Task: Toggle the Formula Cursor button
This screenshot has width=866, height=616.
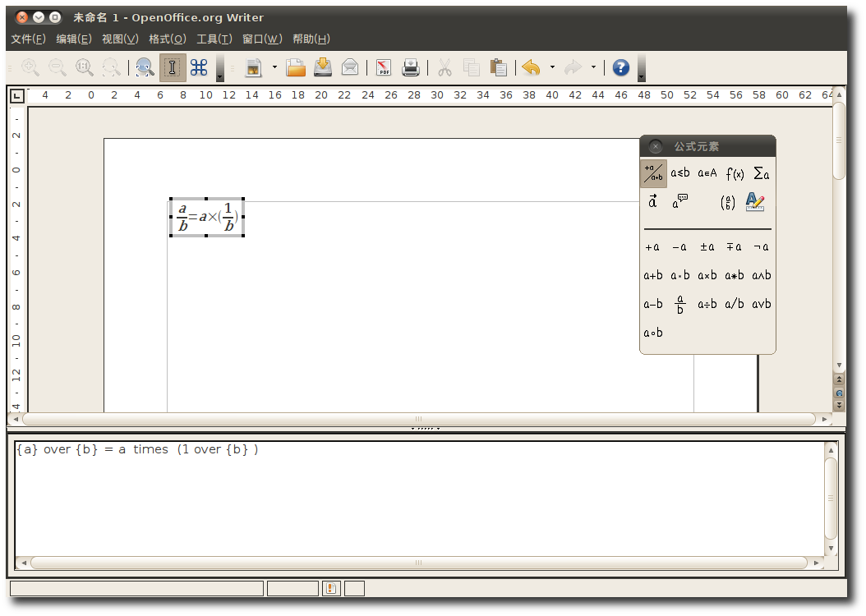Action: point(173,68)
